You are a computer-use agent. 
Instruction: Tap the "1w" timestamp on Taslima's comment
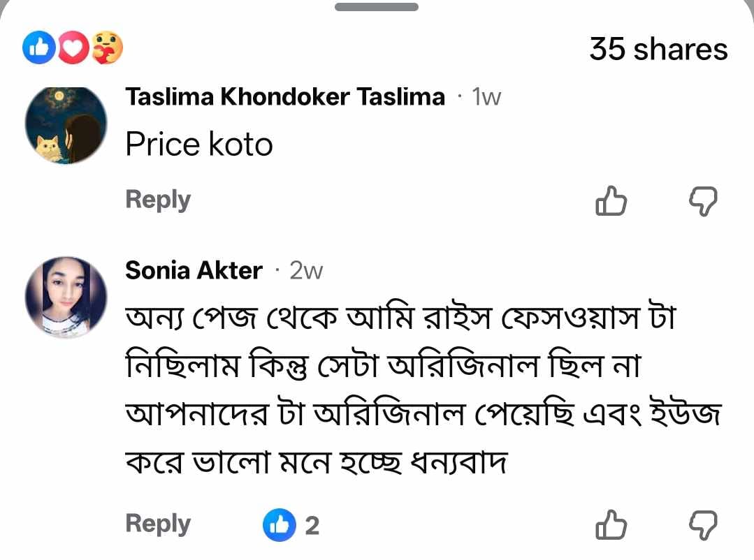tap(486, 97)
